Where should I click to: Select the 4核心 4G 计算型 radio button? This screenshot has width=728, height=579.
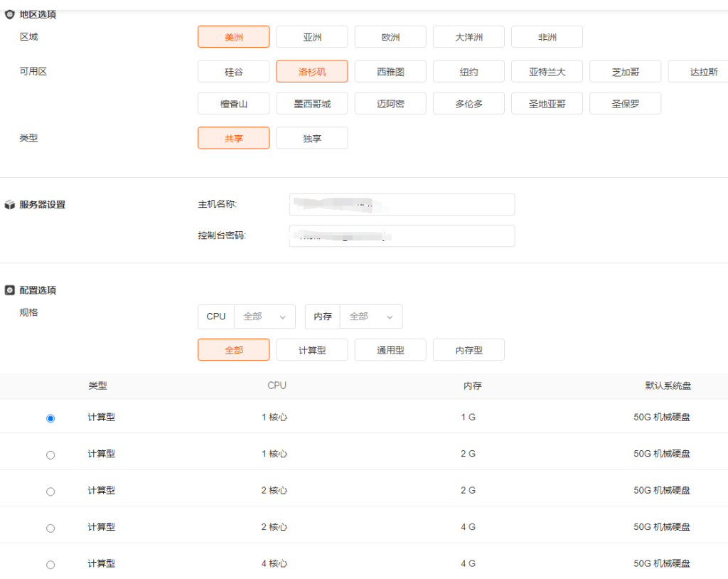click(x=50, y=565)
